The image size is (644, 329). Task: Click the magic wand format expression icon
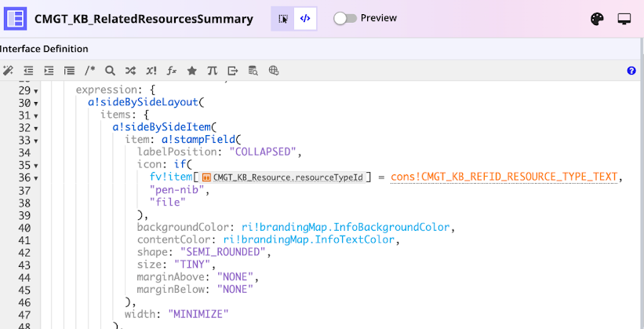click(x=8, y=71)
